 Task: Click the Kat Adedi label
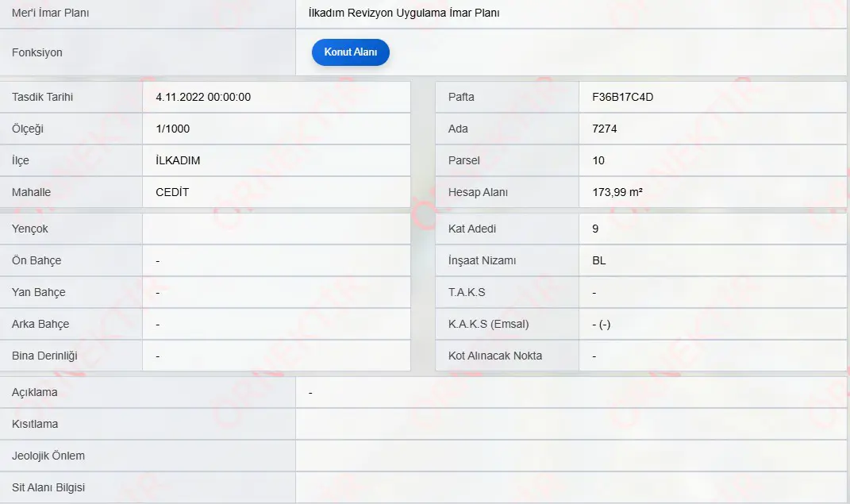(472, 229)
